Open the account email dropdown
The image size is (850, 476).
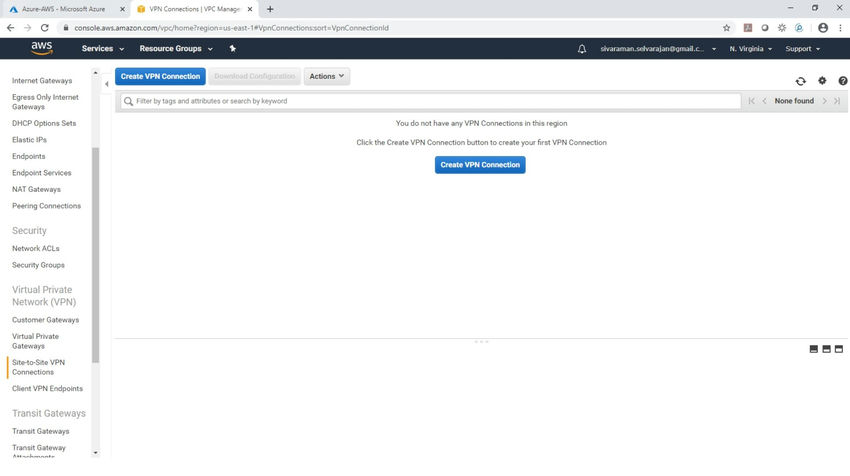[x=658, y=49]
